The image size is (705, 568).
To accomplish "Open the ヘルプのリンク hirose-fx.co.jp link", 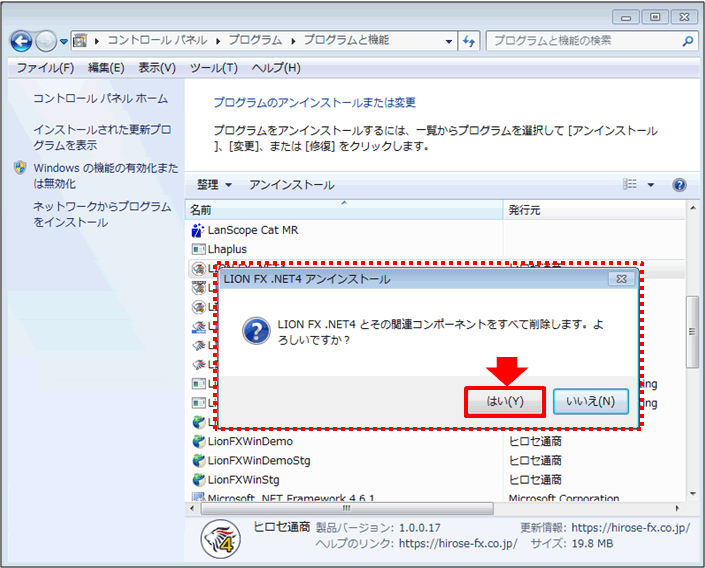I will (458, 544).
